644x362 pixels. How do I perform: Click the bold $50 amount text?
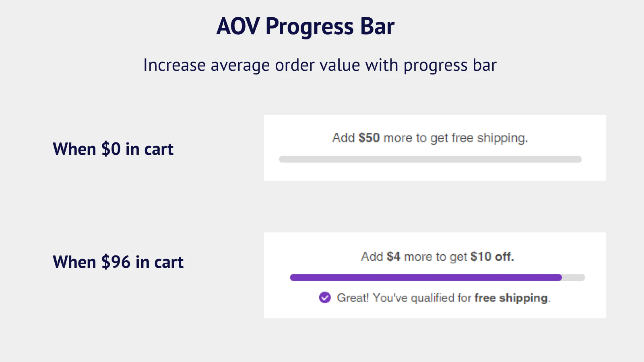coord(369,138)
